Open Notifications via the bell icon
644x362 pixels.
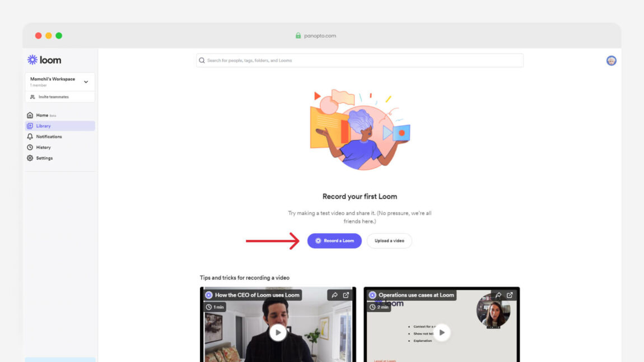coord(30,136)
